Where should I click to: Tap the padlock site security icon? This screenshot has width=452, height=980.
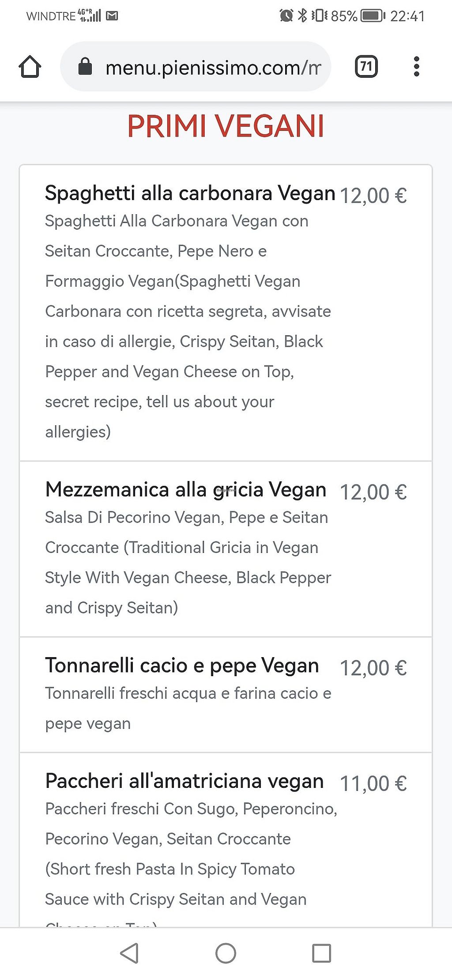pos(85,67)
